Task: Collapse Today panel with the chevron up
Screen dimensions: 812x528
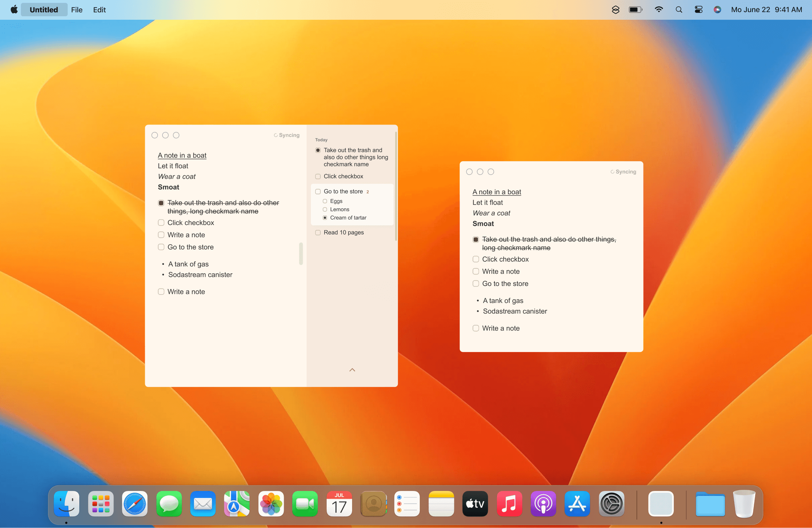Action: [x=352, y=370]
